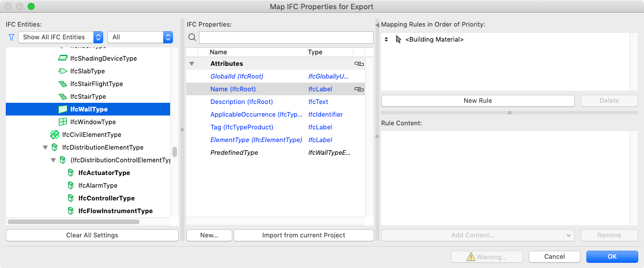Click the Add Content... button
The width and height of the screenshot is (644, 268).
[473, 236]
